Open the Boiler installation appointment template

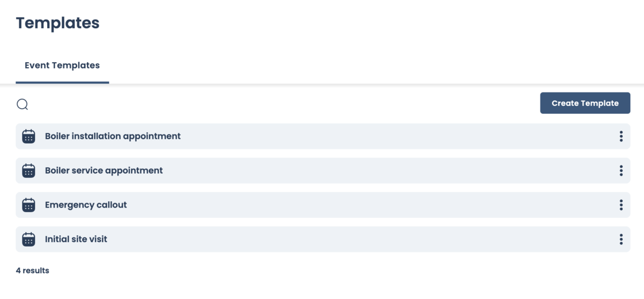[x=113, y=136]
